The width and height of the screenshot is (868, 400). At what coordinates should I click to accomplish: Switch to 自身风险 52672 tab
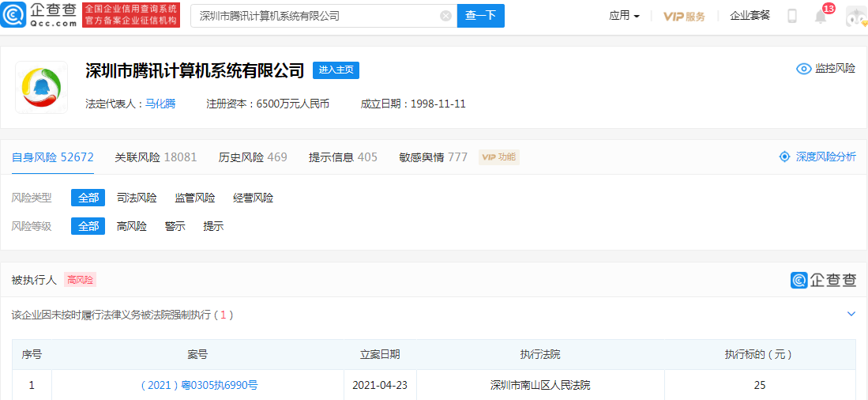[x=53, y=157]
